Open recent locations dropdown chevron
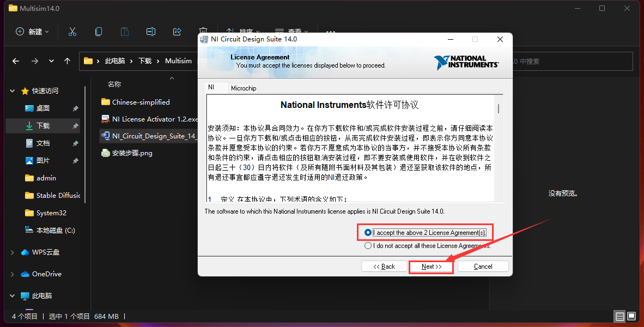The width and height of the screenshot is (644, 327). pos(51,61)
